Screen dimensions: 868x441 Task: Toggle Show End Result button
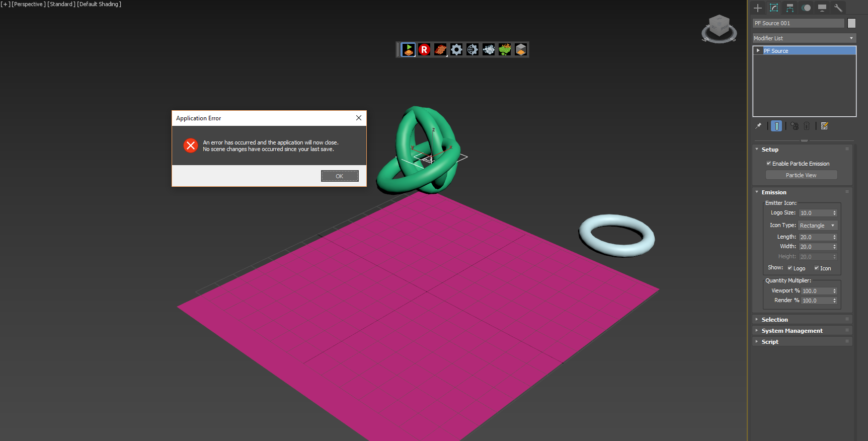coord(776,126)
